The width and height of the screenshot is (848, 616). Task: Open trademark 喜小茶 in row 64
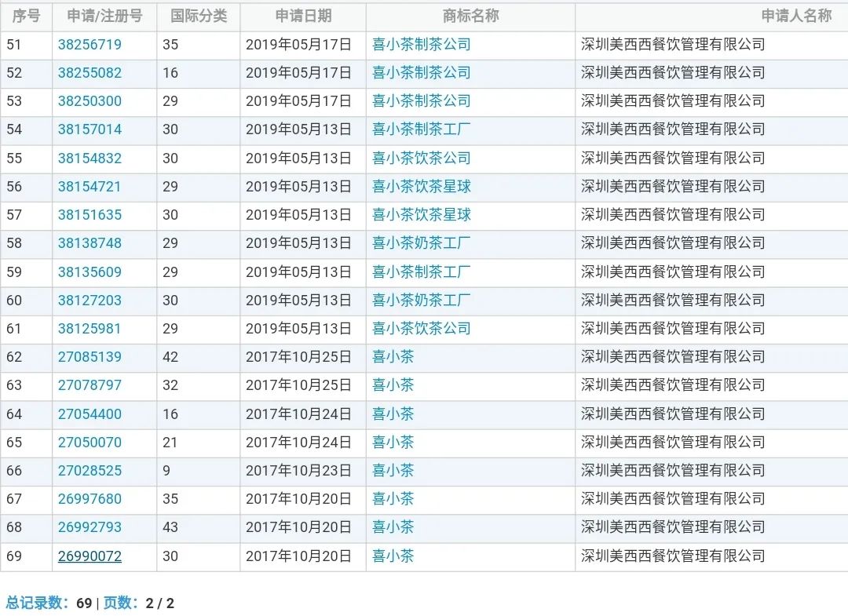click(x=393, y=414)
